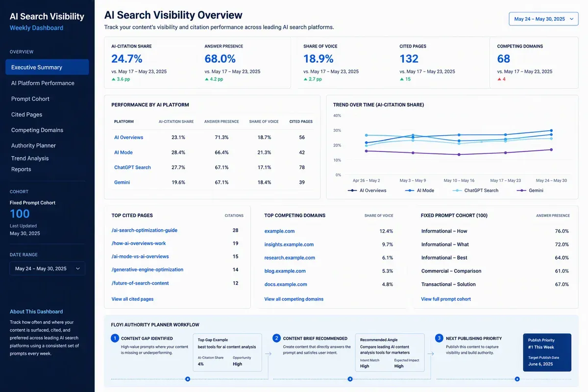Open Competing Domains in the sidebar
The height and width of the screenshot is (392, 588).
(37, 130)
